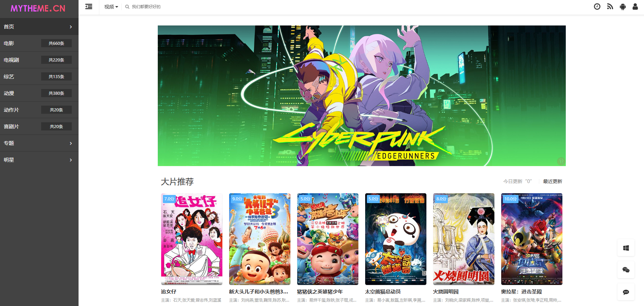This screenshot has width=644, height=306.
Task: Open the 火烧圆明园 title link
Action: point(446,292)
